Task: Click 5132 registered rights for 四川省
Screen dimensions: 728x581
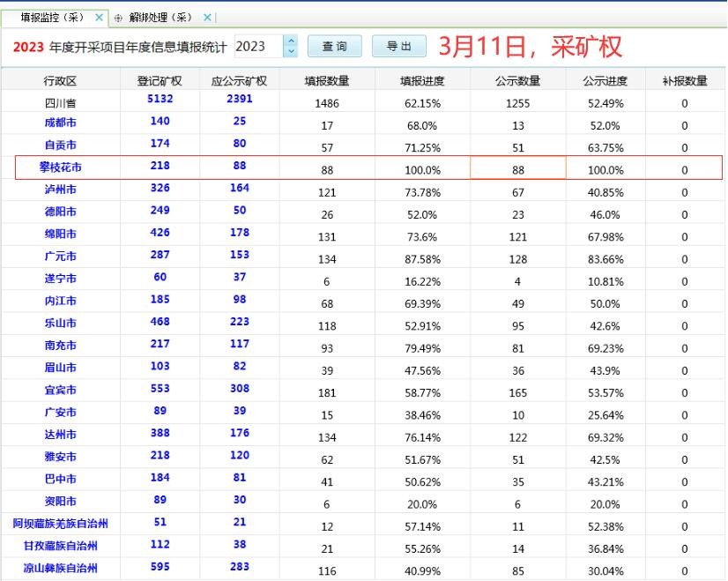Action: point(160,100)
